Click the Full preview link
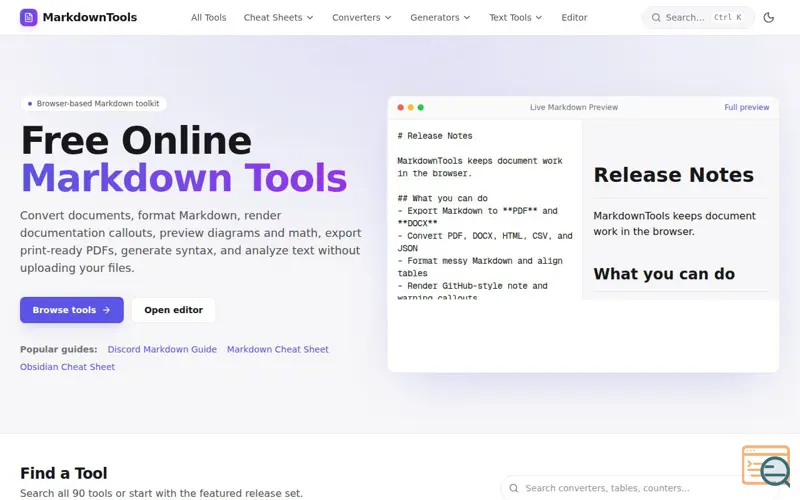Image resolution: width=800 pixels, height=500 pixels. click(746, 108)
